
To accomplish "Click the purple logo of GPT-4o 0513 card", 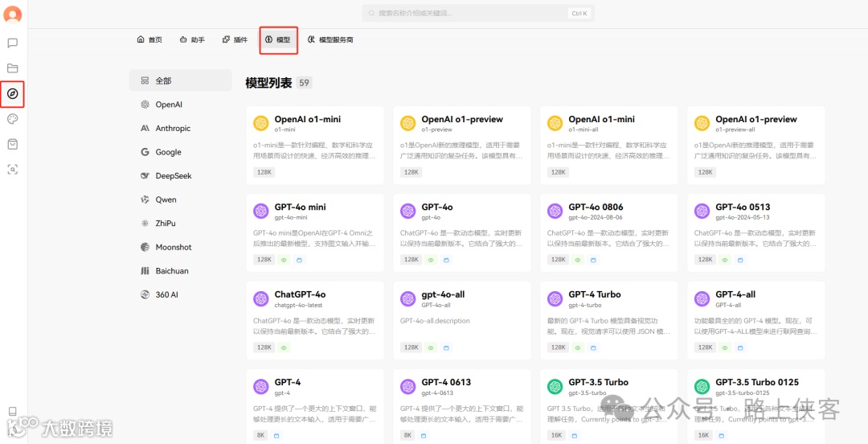I will (x=702, y=211).
